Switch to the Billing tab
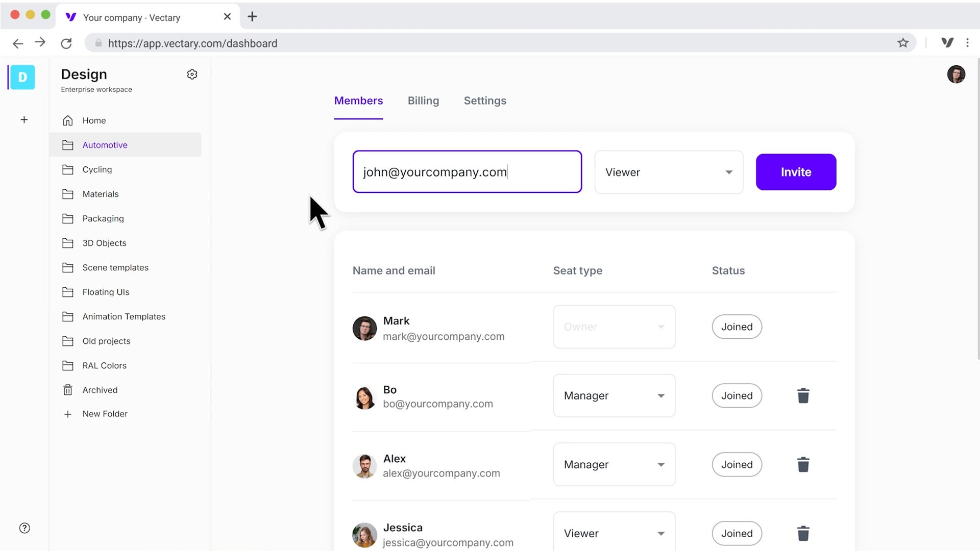 coord(423,101)
